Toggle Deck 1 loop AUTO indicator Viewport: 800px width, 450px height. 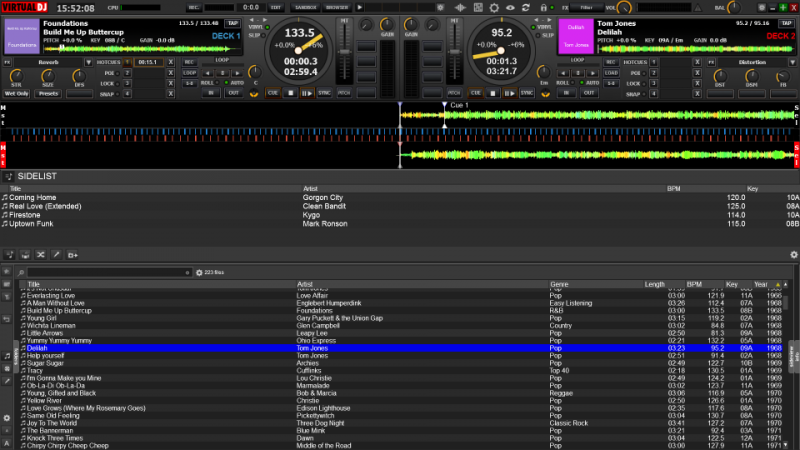[x=235, y=83]
